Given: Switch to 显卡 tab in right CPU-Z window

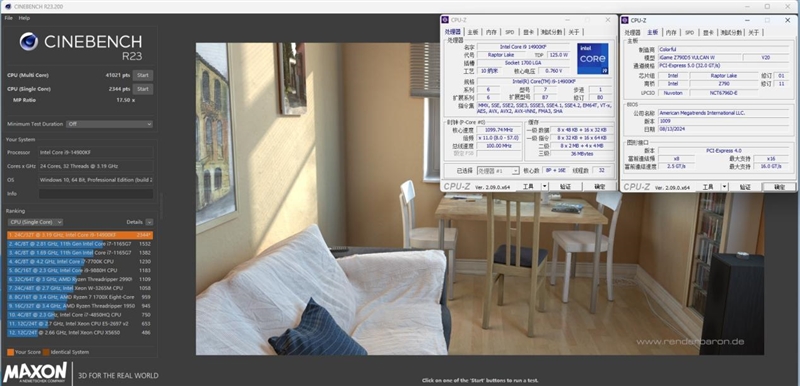Looking at the screenshot, I should pos(708,32).
